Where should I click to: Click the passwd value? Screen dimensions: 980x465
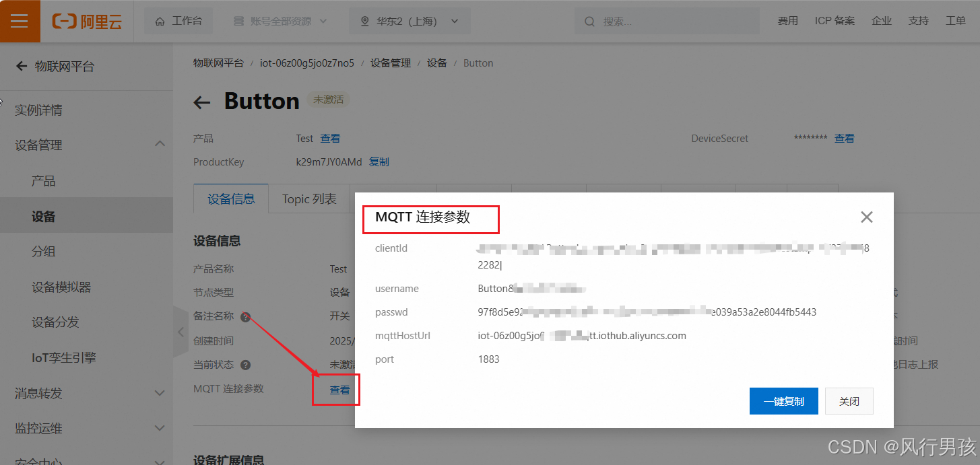point(647,312)
